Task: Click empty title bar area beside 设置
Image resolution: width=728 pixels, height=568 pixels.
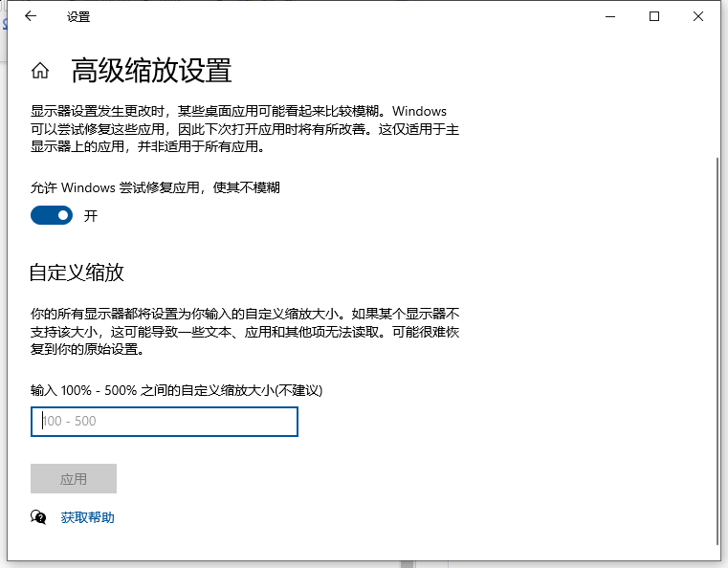Action: 335,16
